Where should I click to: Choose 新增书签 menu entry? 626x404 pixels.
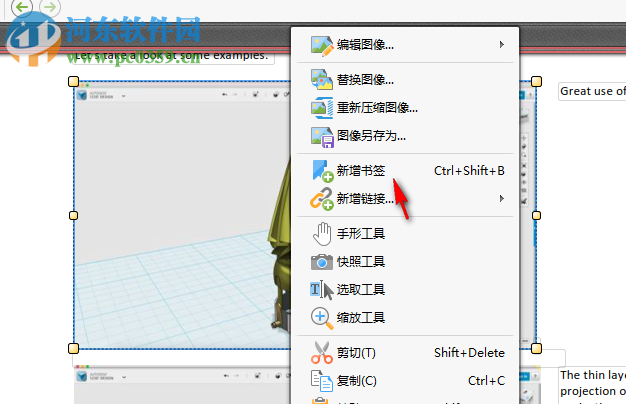[x=405, y=171]
